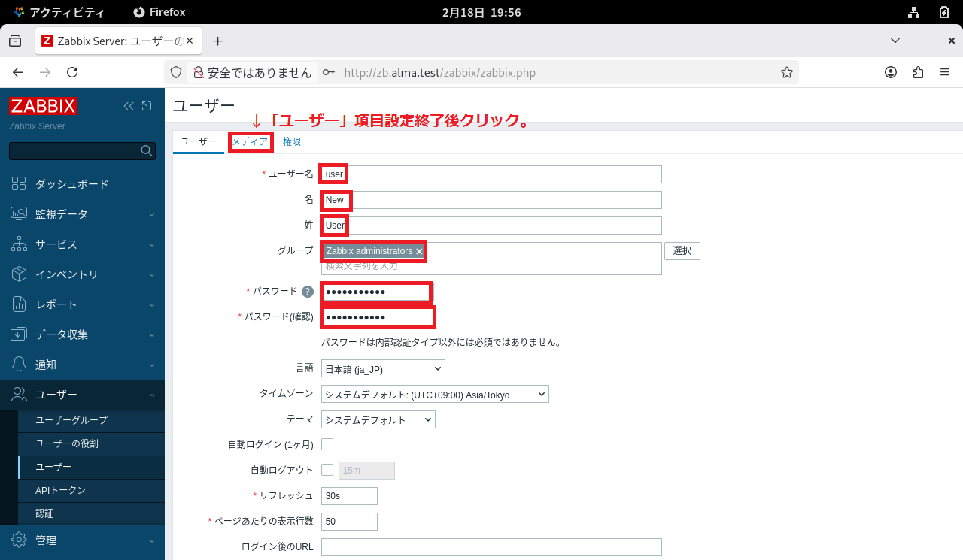
Task: Click the shield tracking protection icon
Action: 176,72
